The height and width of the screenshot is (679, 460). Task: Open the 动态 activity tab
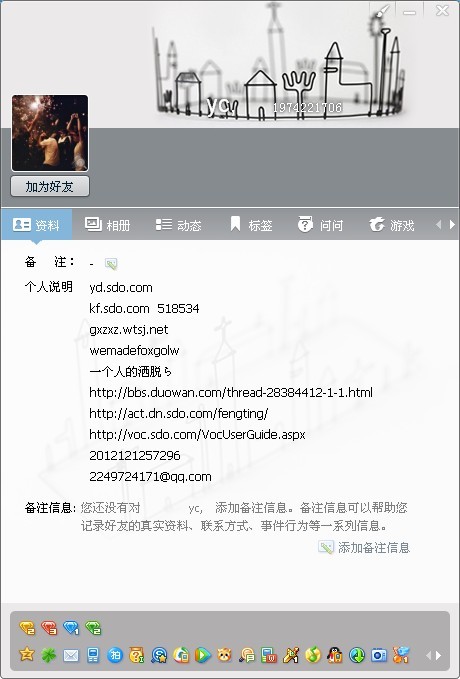click(x=178, y=225)
